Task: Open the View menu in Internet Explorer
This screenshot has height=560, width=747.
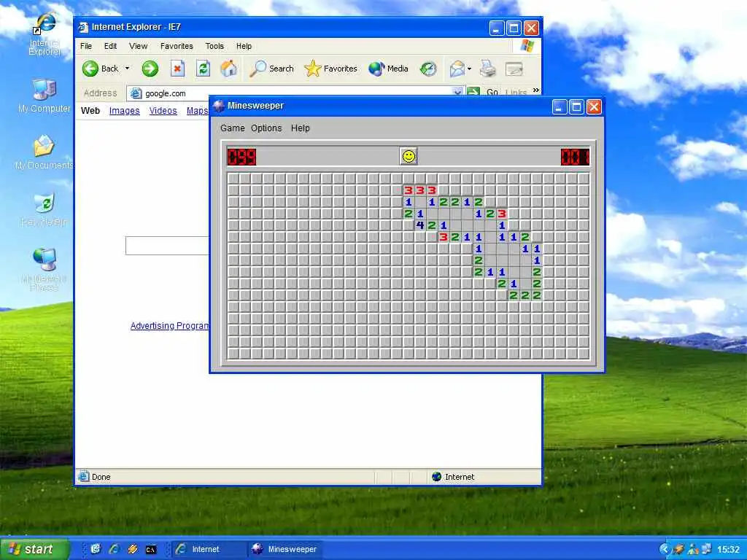Action: pos(138,46)
